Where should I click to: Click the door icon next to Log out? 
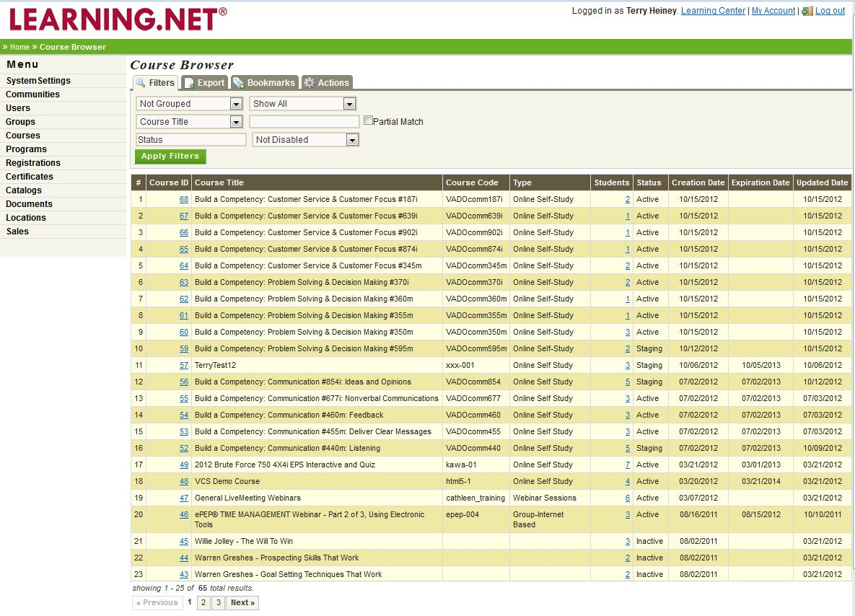coord(807,10)
